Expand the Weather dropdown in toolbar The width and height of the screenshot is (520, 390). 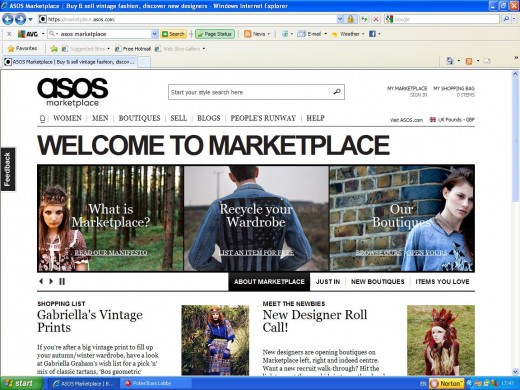point(363,34)
